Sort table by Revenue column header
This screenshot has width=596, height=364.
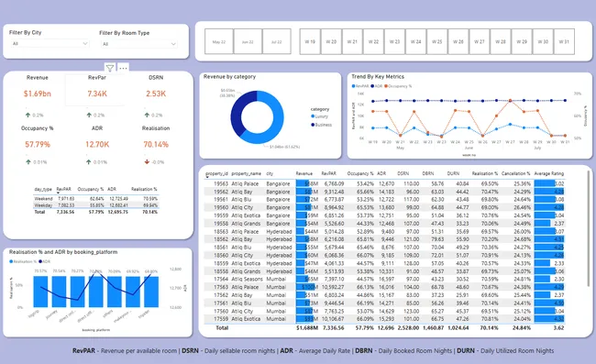(x=304, y=173)
